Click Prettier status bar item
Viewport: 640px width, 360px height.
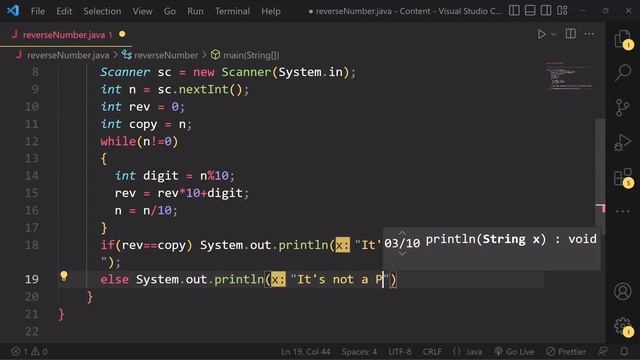coord(566,351)
